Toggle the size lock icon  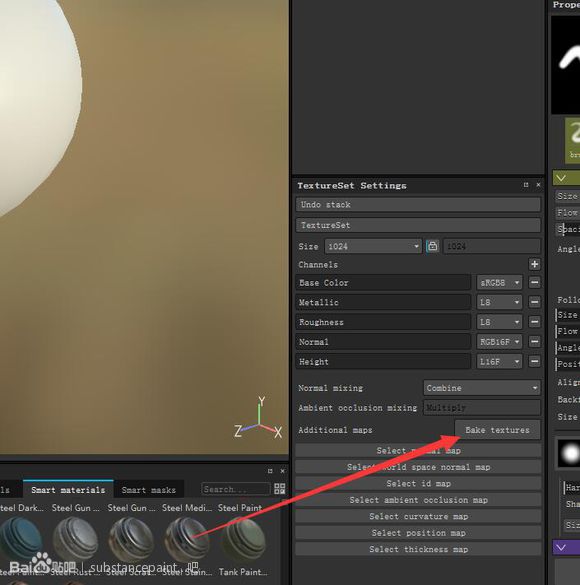coord(432,246)
